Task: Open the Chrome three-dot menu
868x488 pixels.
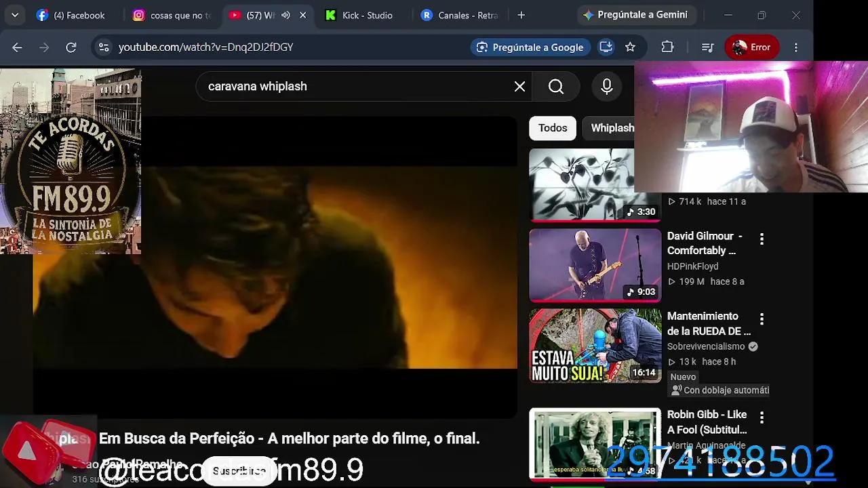Action: click(x=796, y=47)
